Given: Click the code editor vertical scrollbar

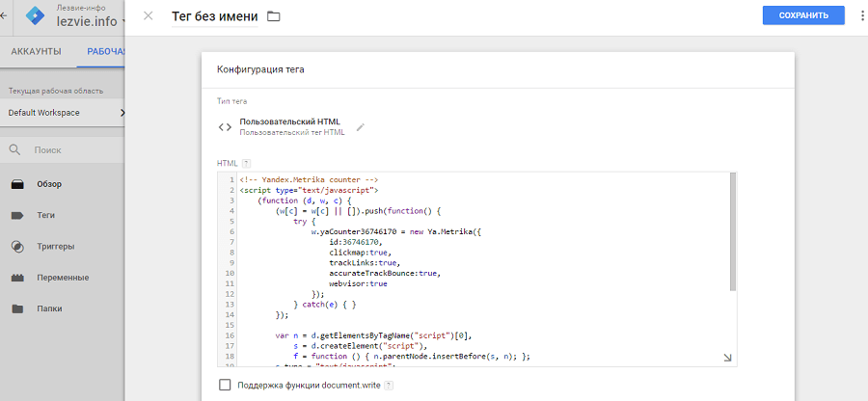Looking at the screenshot, I should click(732, 231).
